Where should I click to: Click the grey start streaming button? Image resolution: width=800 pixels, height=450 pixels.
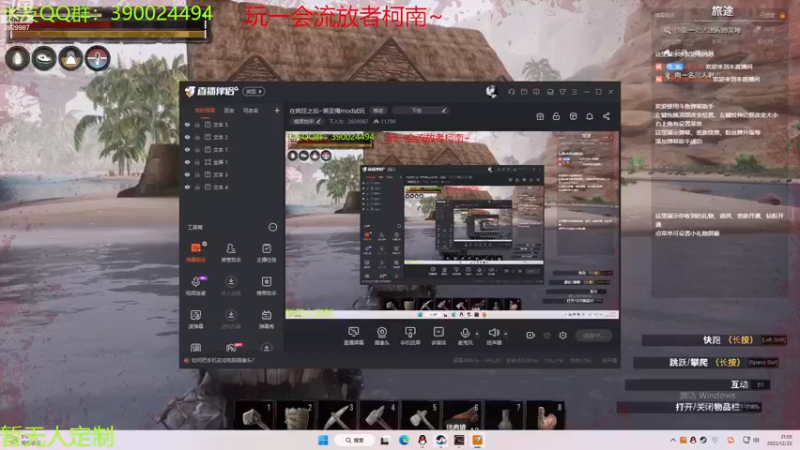[x=593, y=335]
